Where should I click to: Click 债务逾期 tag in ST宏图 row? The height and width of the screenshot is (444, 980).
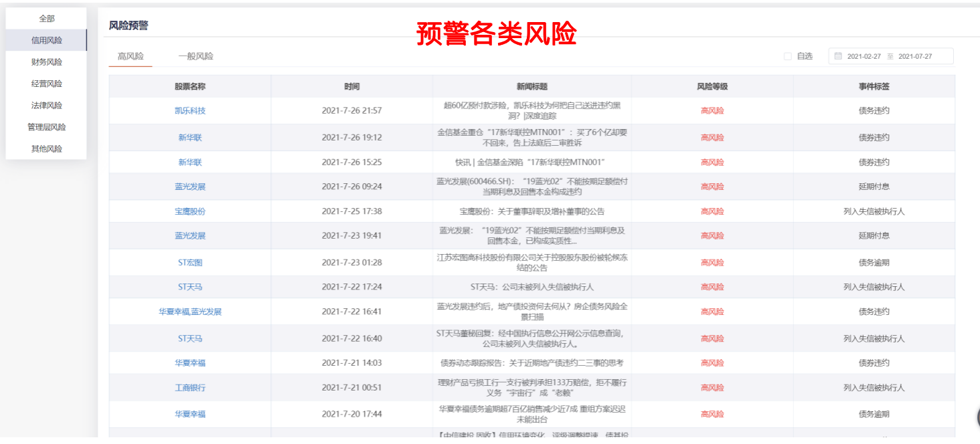coord(874,263)
